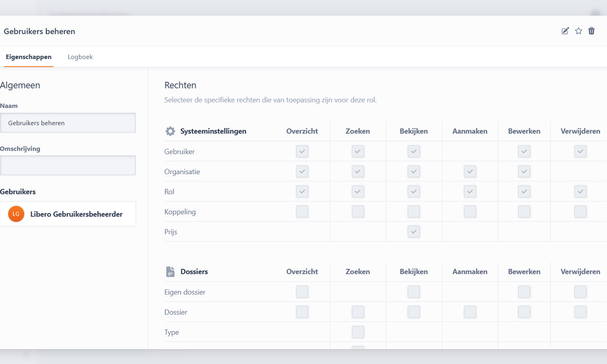The image size is (607, 364).
Task: Toggle Rol Overzicht checkbox
Action: 302,192
